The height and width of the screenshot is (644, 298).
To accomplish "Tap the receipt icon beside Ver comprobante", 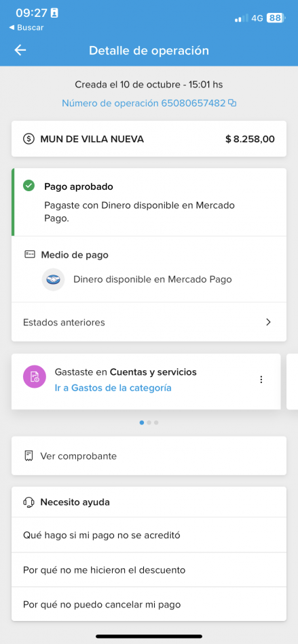I will 29,456.
